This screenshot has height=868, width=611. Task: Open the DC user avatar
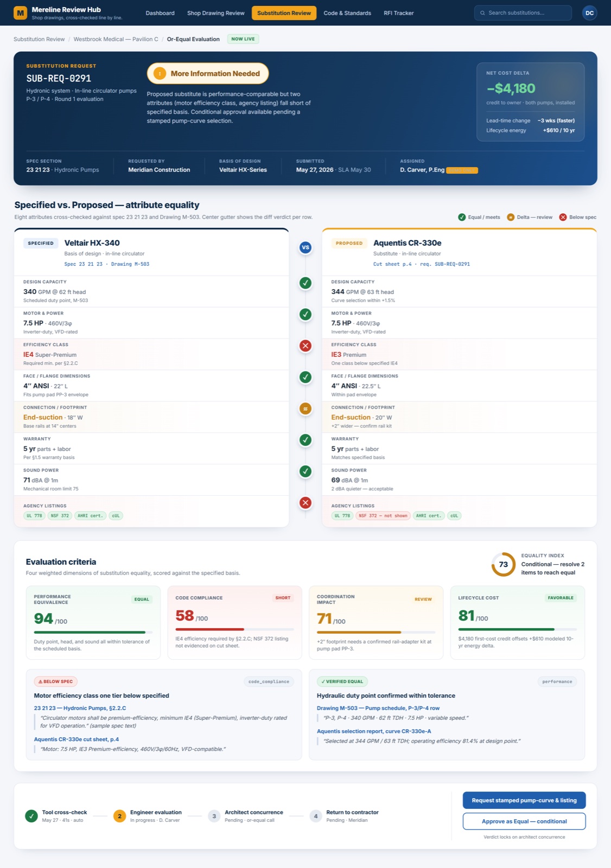[x=589, y=12]
